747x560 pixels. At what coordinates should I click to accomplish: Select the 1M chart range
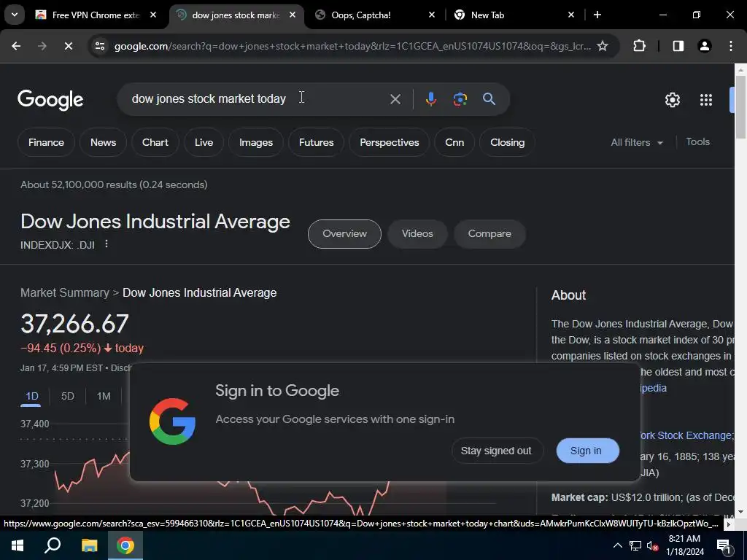pyautogui.click(x=104, y=396)
